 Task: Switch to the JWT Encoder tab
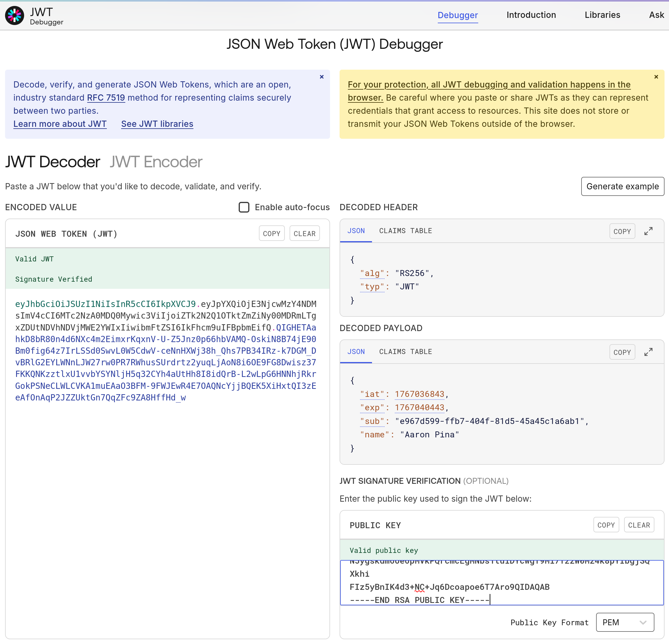[156, 162]
